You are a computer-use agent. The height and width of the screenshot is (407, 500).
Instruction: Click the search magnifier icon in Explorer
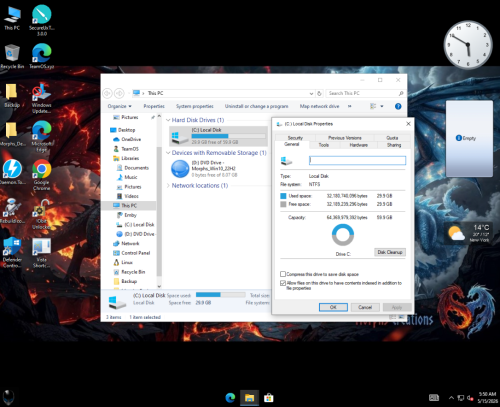401,93
